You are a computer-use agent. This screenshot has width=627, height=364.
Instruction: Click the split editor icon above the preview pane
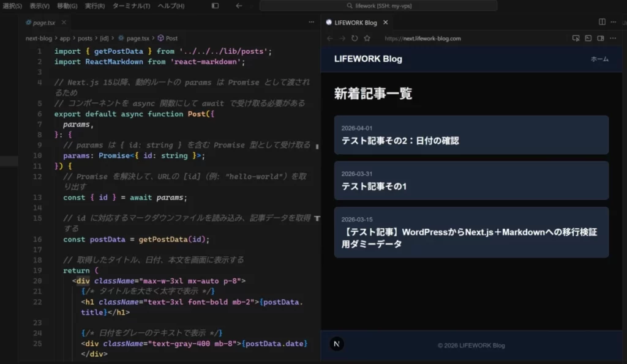click(602, 22)
